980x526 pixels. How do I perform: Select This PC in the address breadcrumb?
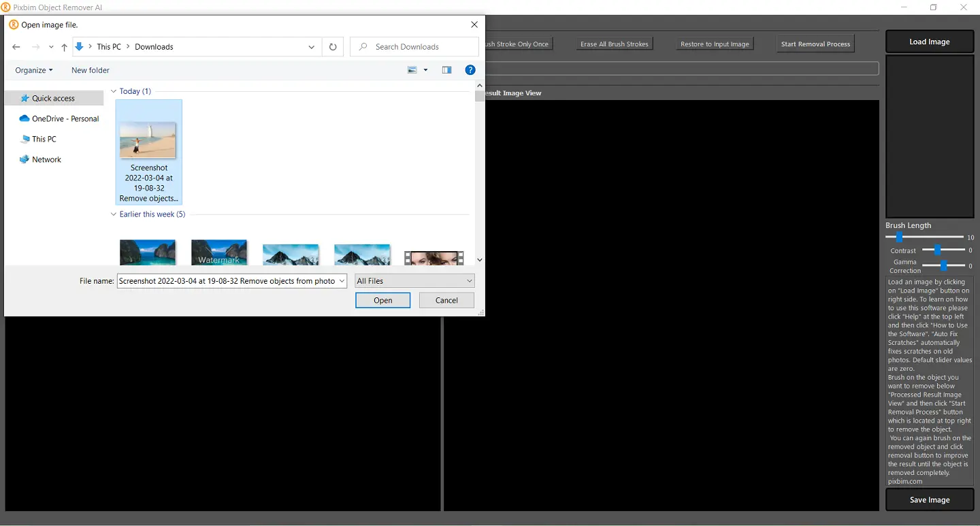(x=109, y=47)
